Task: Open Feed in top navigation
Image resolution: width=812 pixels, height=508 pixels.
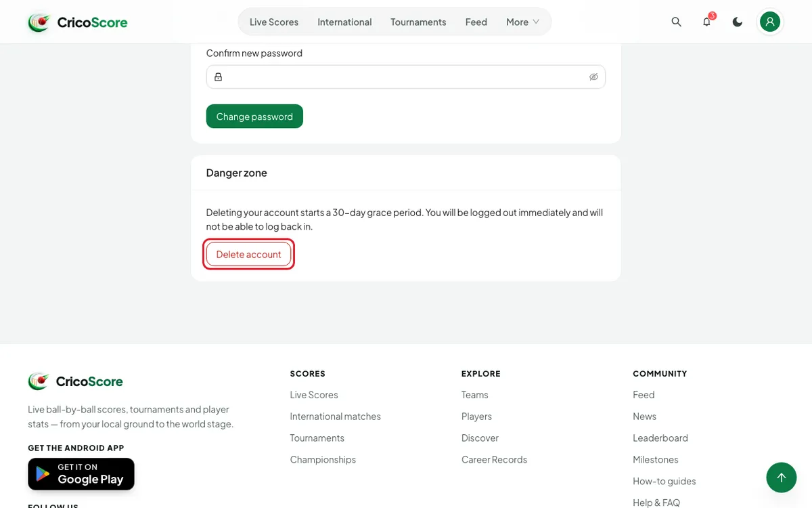Action: pyautogui.click(x=476, y=22)
